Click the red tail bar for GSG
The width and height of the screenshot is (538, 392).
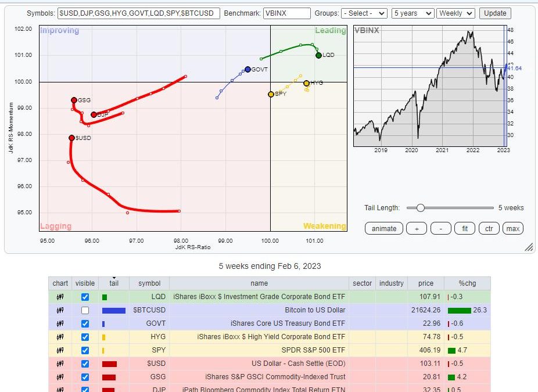coord(109,377)
